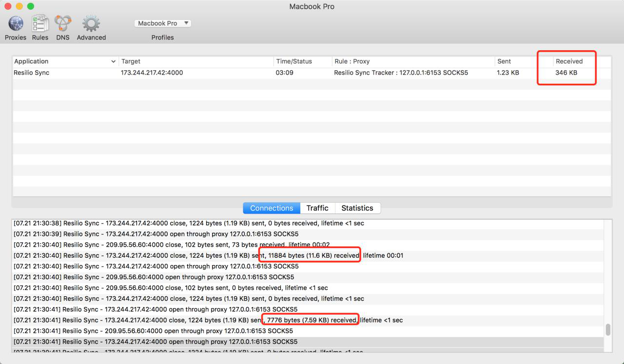Sort by the Target column header

[x=196, y=61]
